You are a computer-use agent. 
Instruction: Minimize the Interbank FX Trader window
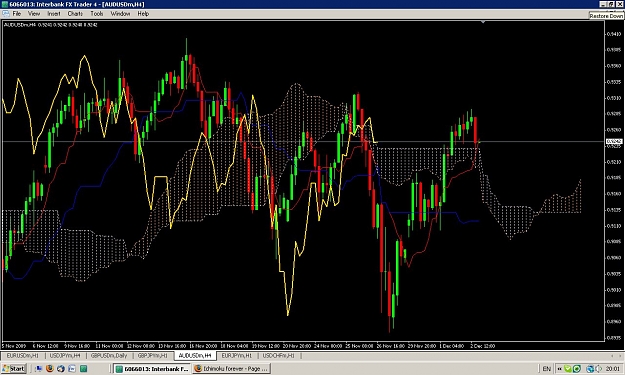point(603,4)
